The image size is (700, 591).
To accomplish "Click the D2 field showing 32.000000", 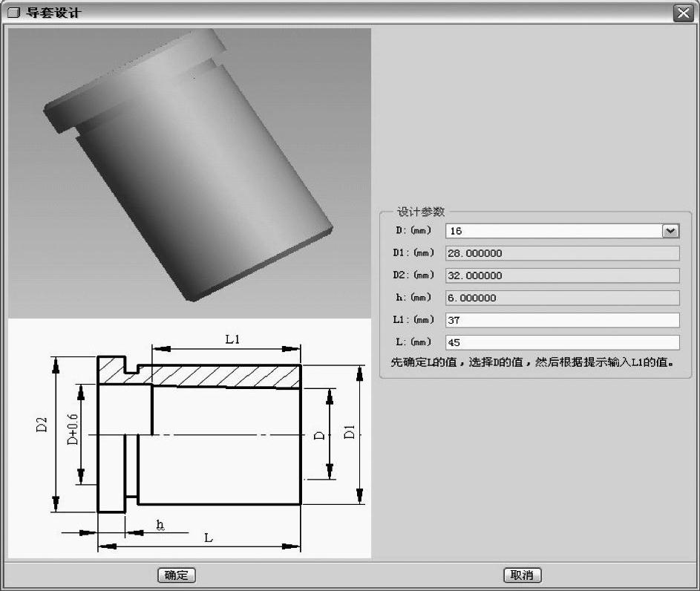I will click(562, 275).
